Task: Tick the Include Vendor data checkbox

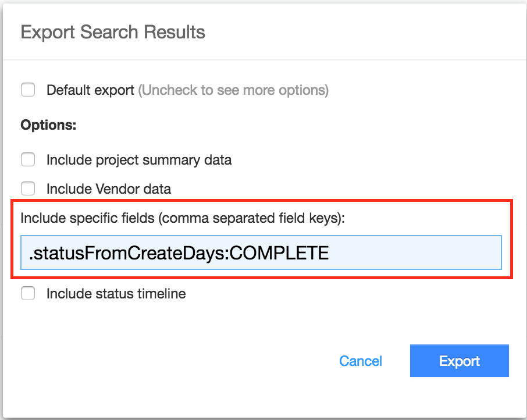Action: point(28,188)
